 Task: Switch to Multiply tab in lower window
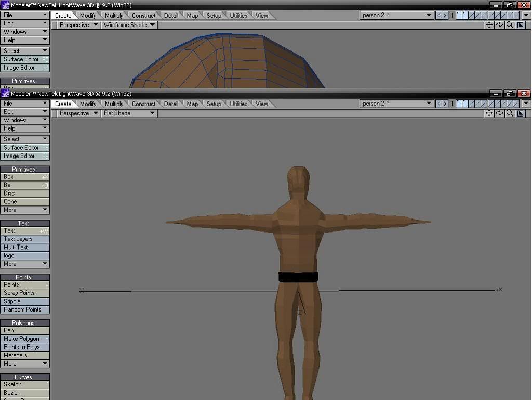click(114, 104)
